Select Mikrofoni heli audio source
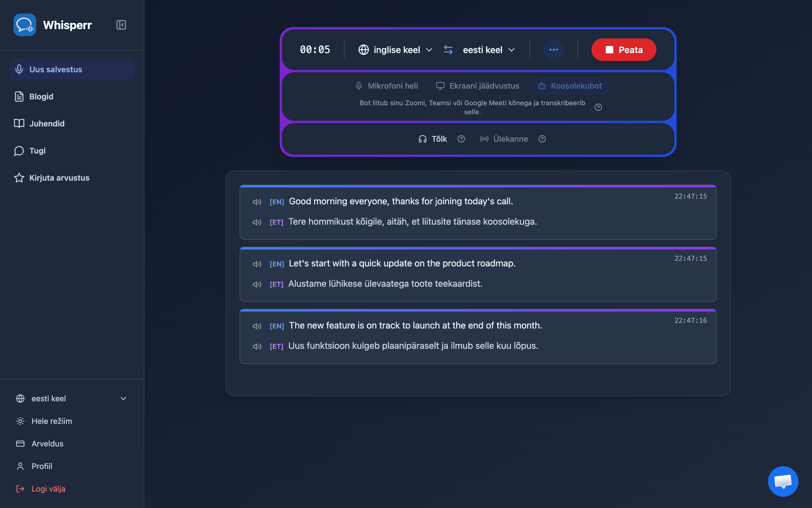This screenshot has width=812, height=508. (387, 86)
